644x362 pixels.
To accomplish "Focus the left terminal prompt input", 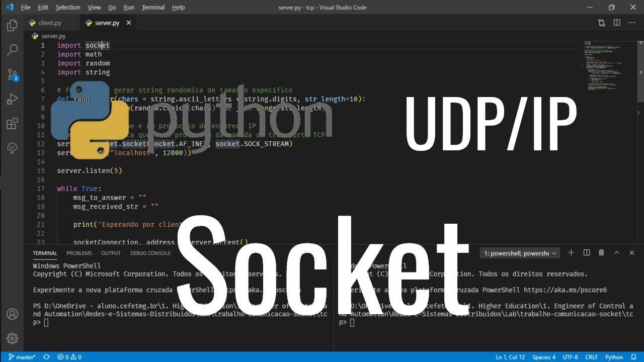I will 46,322.
